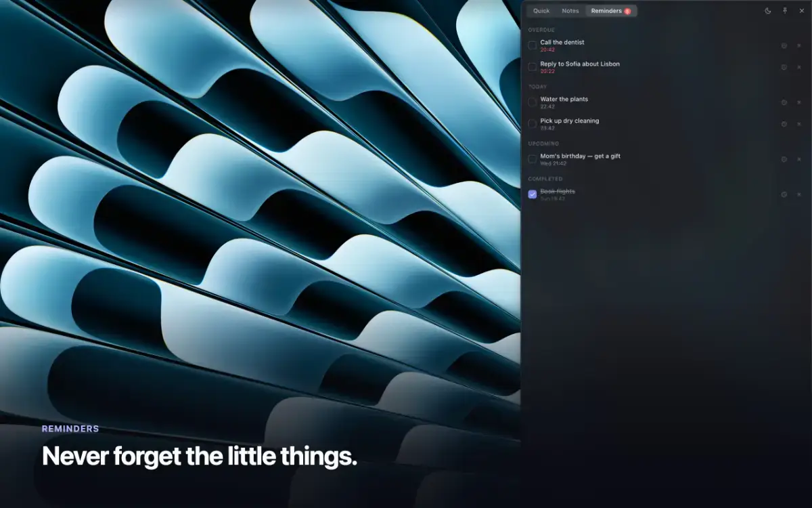The width and height of the screenshot is (812, 508).
Task: Remove the completed Book flights reminder
Action: pyautogui.click(x=799, y=194)
